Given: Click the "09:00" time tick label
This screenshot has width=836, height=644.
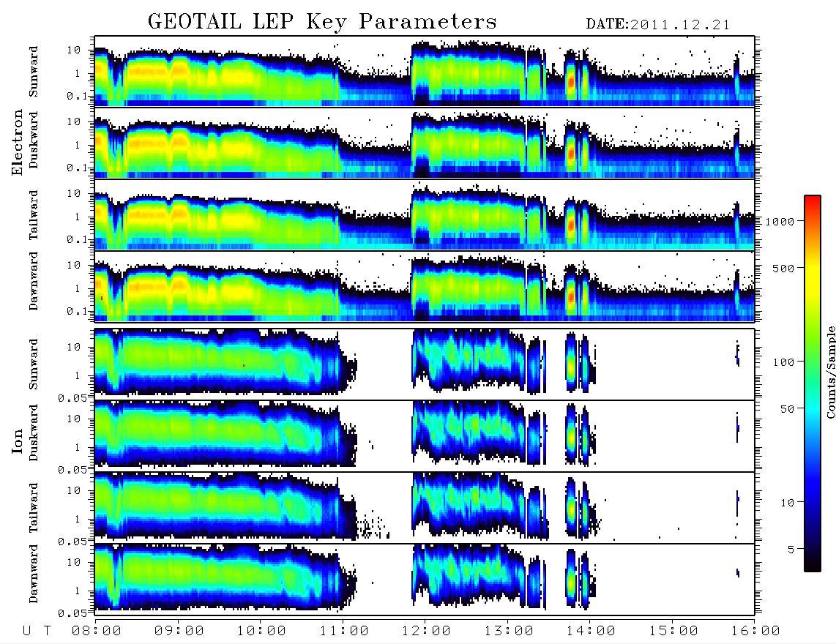Looking at the screenshot, I should click(x=179, y=631).
